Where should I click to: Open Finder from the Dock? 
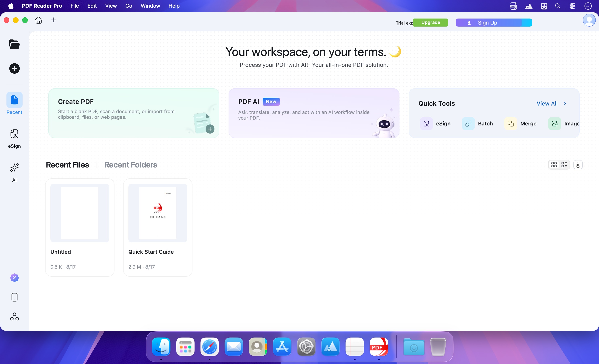coord(161,346)
